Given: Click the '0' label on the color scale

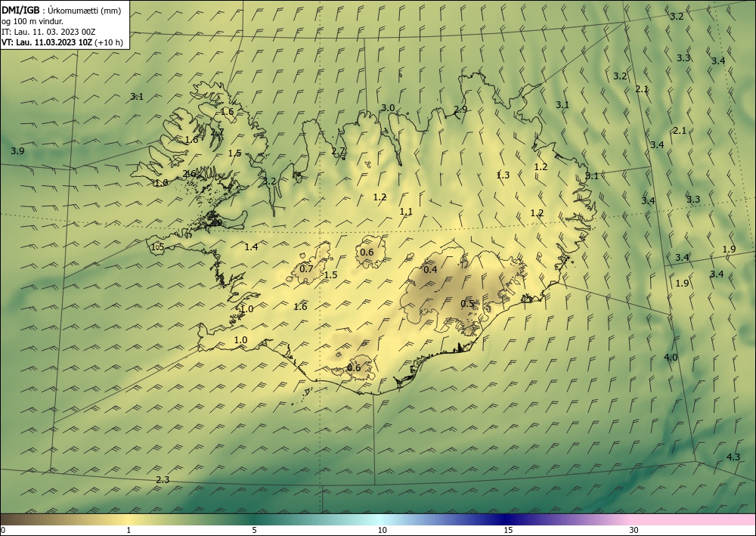Looking at the screenshot, I should (3, 530).
